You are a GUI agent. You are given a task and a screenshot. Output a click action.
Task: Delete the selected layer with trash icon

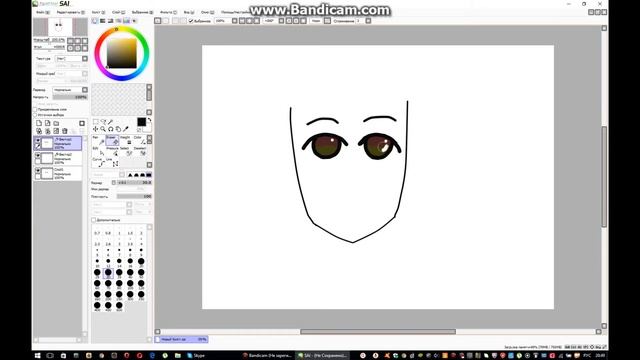(64, 131)
